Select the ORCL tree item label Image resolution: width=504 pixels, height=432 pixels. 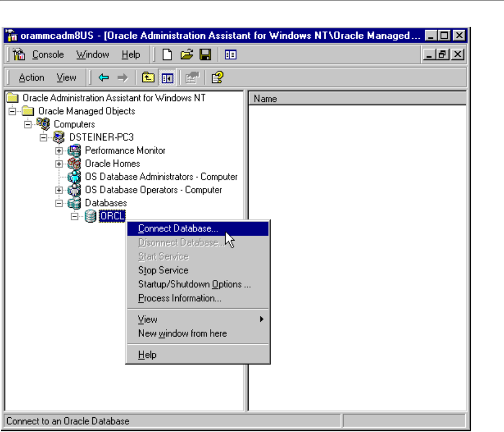click(x=112, y=217)
